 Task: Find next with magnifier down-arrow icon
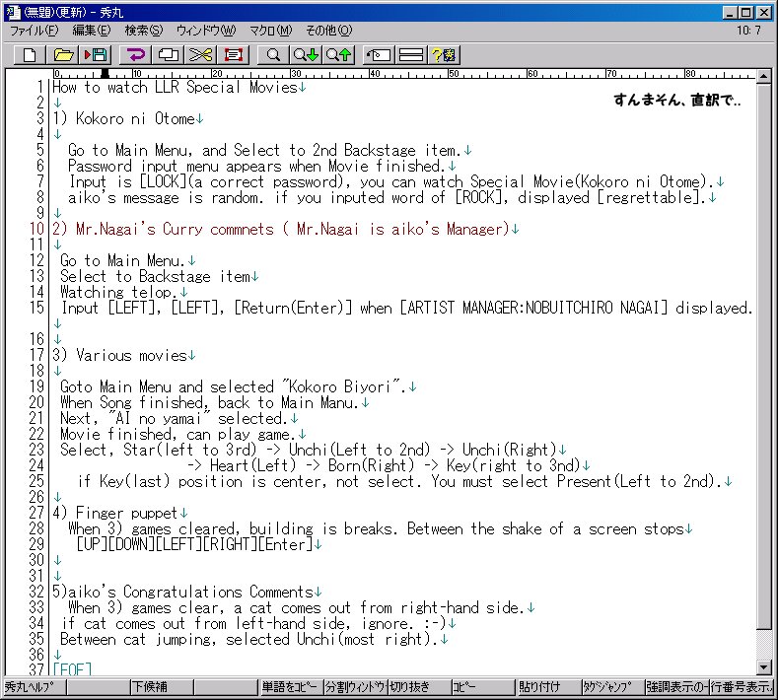(306, 54)
